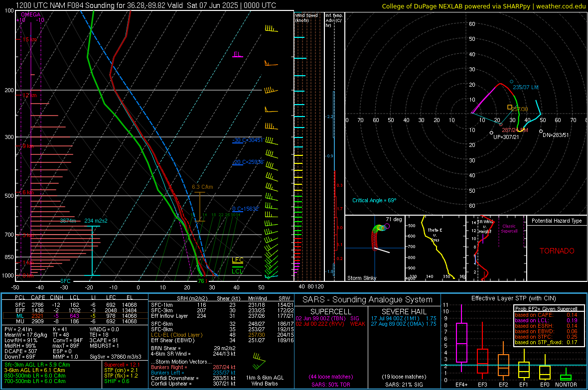Click the Bunkers Right storm motion
The image size is (588, 390).
tap(193, 367)
